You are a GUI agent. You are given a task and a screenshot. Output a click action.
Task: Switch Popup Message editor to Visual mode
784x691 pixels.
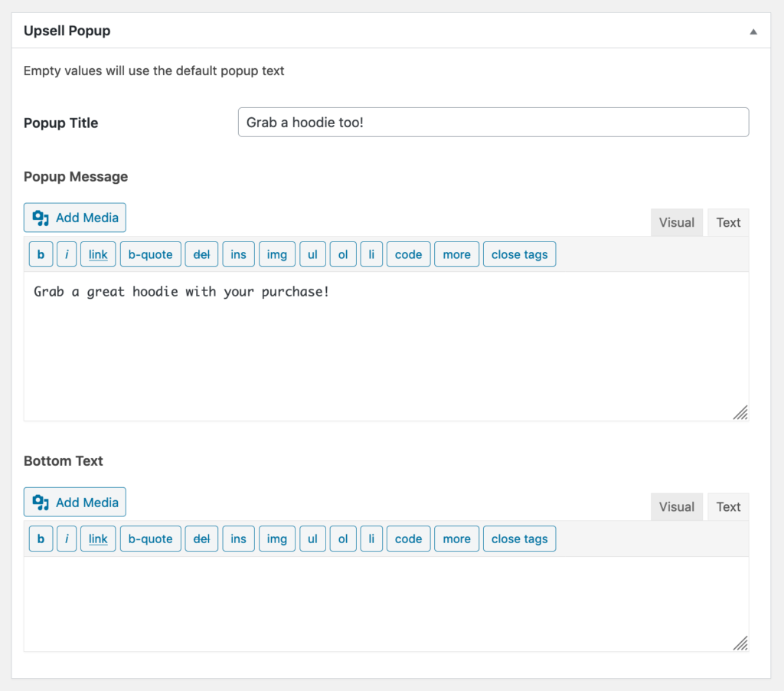point(676,222)
